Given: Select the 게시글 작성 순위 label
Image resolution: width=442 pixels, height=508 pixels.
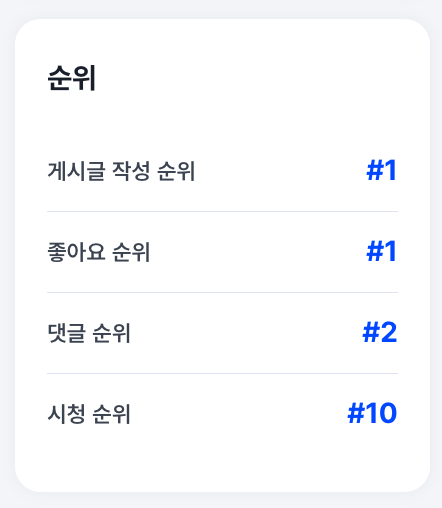Looking at the screenshot, I should [121, 171].
